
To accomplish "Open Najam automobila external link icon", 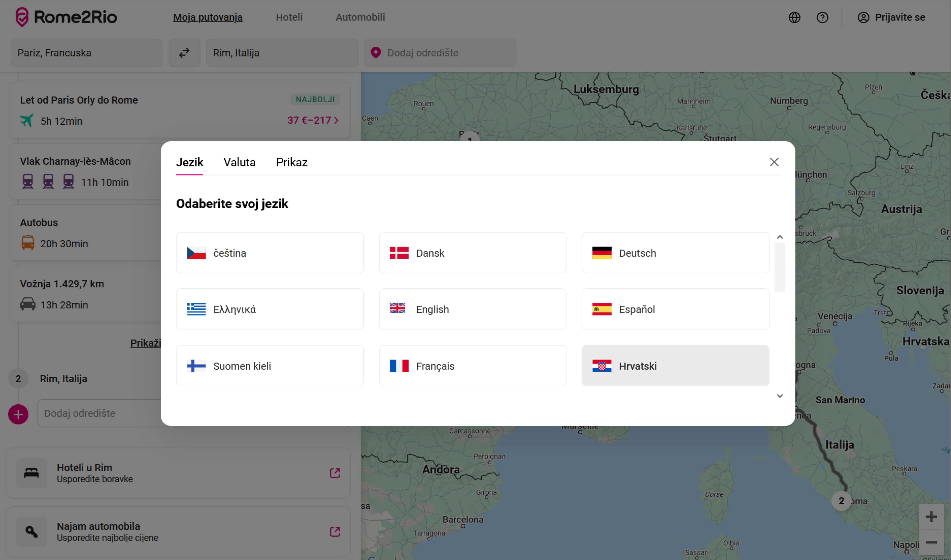I will [335, 532].
